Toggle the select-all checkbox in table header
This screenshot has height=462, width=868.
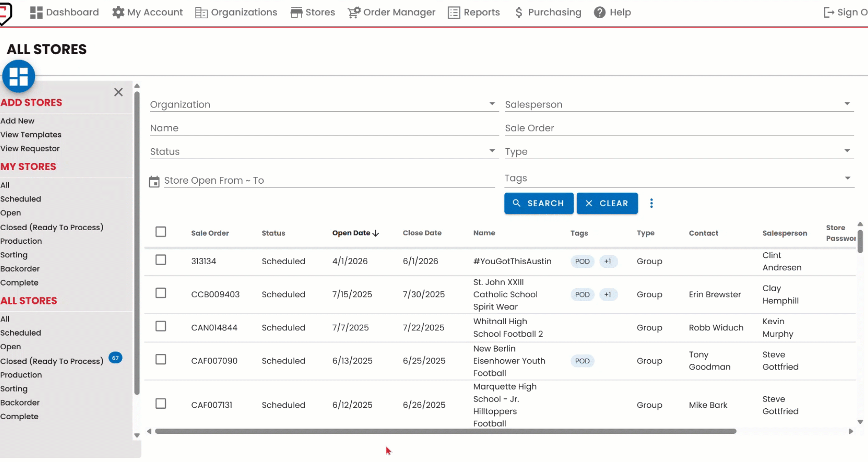point(161,232)
